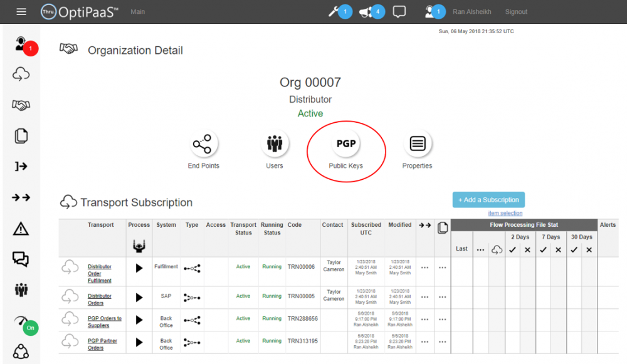Run process for Distributor Order Fulfillment
627x364 pixels.
point(139,268)
